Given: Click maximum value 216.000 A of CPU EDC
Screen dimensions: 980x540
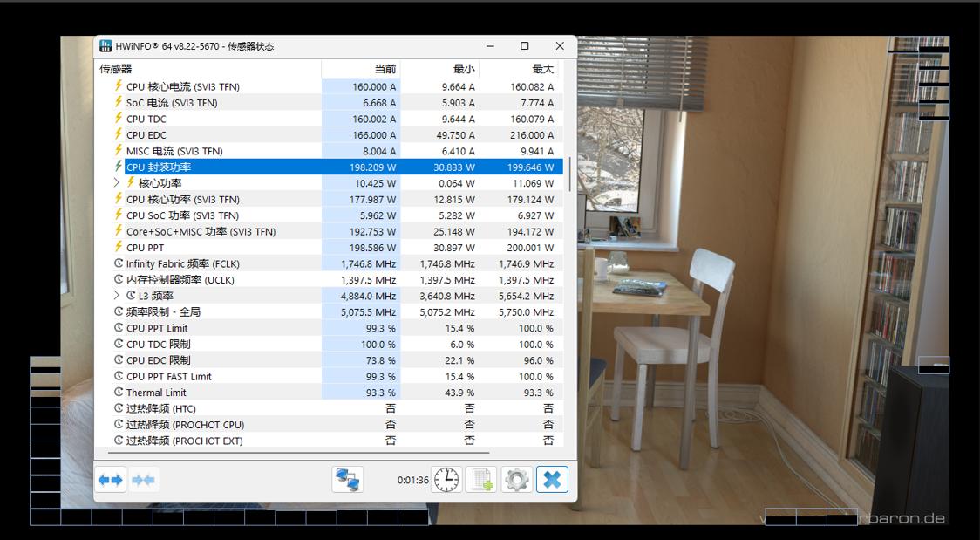Looking at the screenshot, I should 530,135.
